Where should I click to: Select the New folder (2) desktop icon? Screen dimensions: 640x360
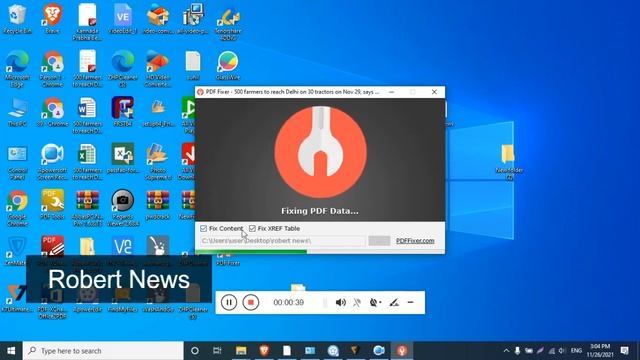point(509,162)
